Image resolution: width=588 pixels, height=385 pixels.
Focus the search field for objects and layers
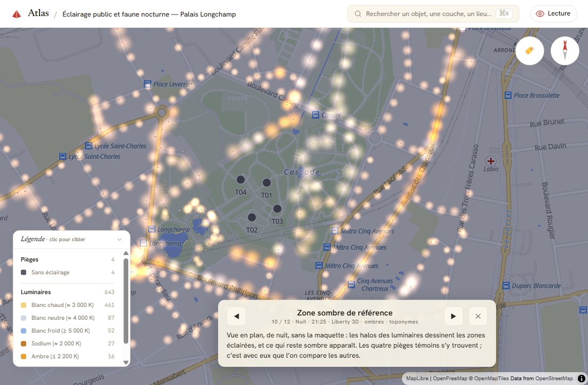coord(433,14)
